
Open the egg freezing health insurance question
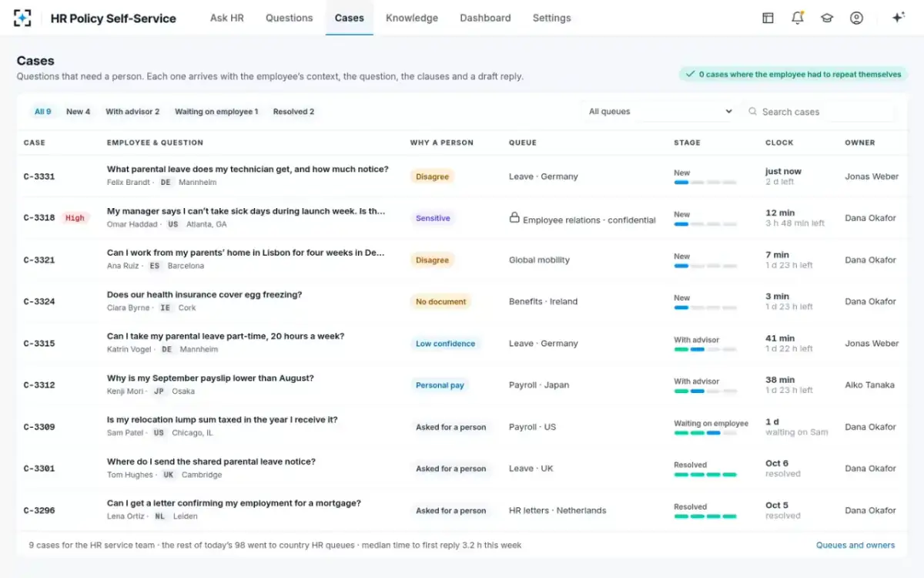pyautogui.click(x=204, y=294)
